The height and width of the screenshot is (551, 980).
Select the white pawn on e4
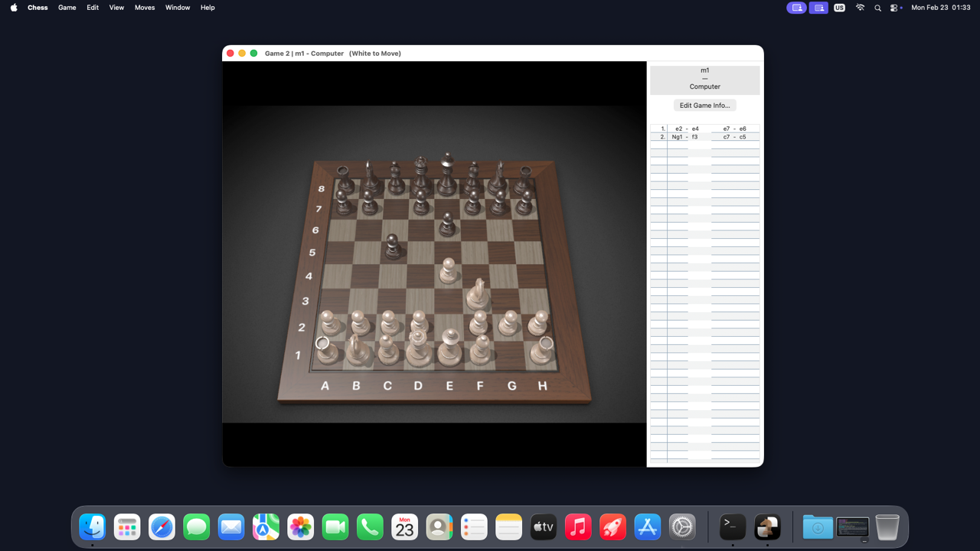coord(449,273)
